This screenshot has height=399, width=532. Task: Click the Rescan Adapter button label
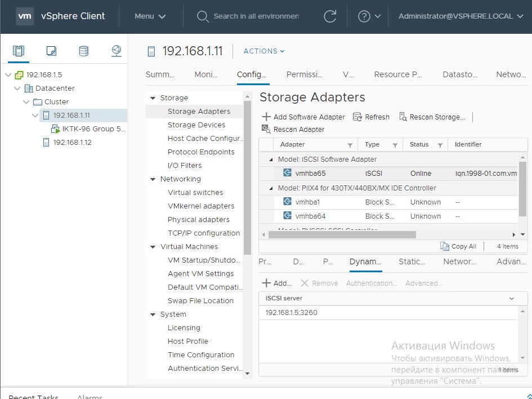coord(299,130)
